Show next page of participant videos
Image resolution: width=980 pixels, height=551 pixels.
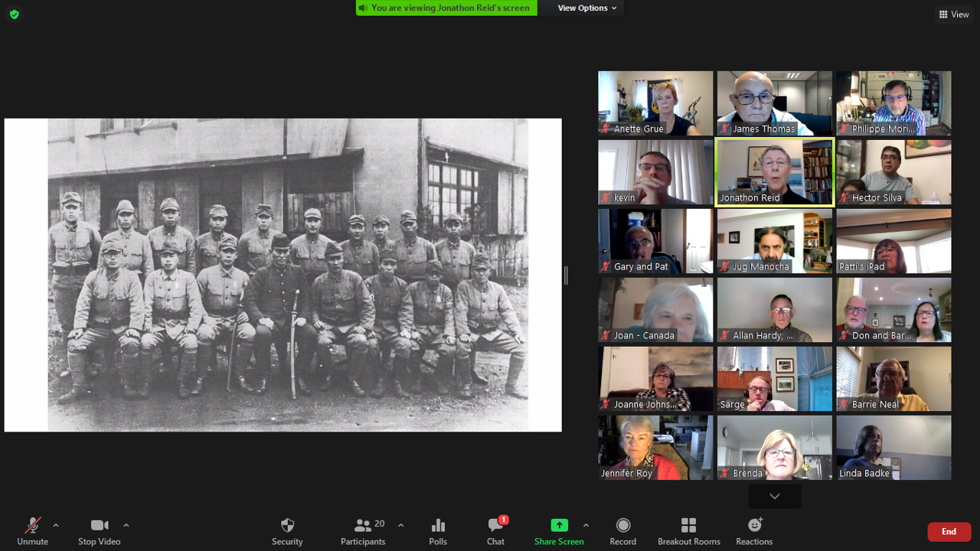pyautogui.click(x=774, y=497)
